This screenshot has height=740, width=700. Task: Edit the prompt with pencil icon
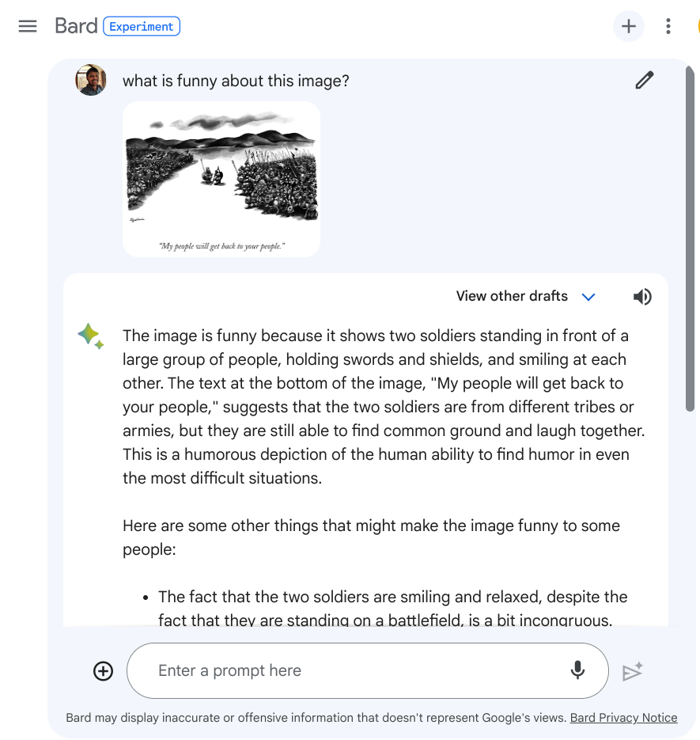pos(645,80)
